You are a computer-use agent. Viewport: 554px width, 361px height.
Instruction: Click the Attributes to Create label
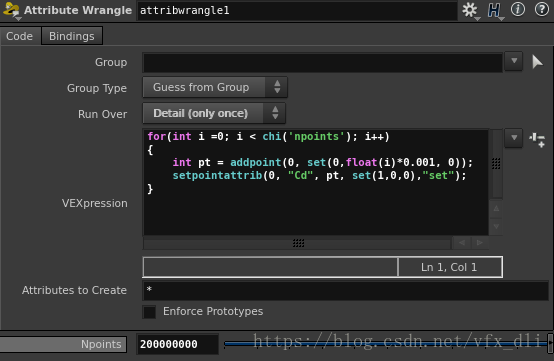pos(74,290)
